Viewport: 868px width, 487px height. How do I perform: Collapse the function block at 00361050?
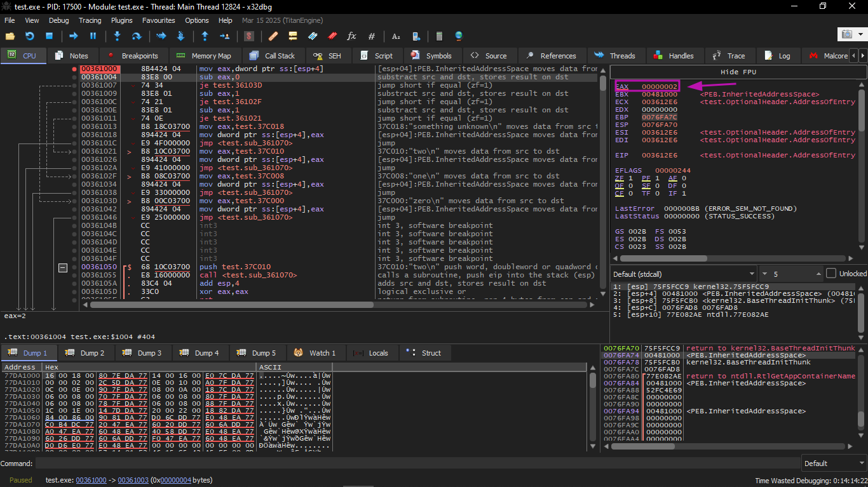(62, 267)
